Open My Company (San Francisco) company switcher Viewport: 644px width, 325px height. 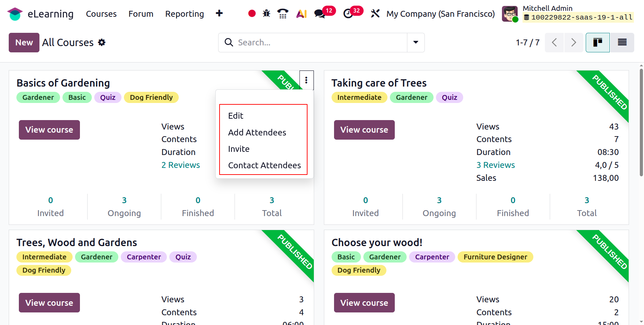point(441,14)
